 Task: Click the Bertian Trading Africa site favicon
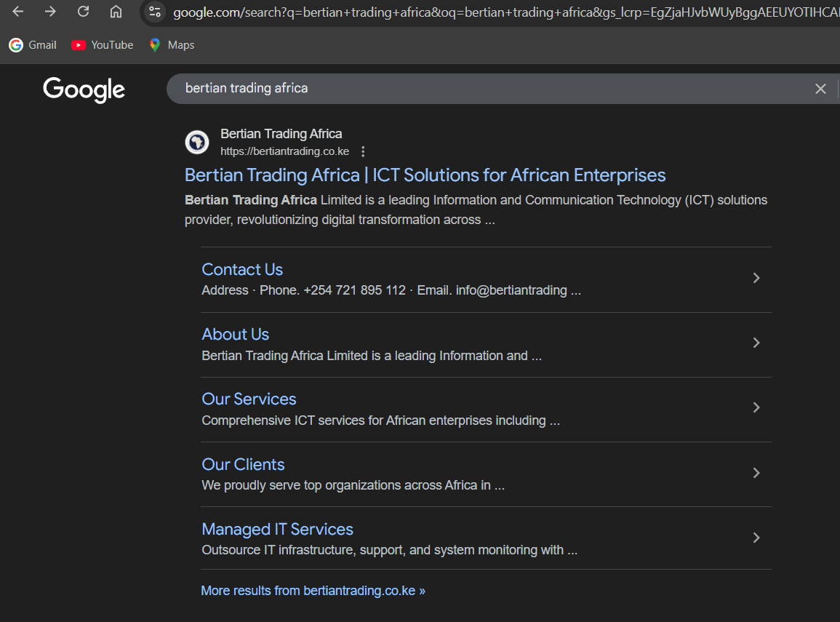(197, 142)
